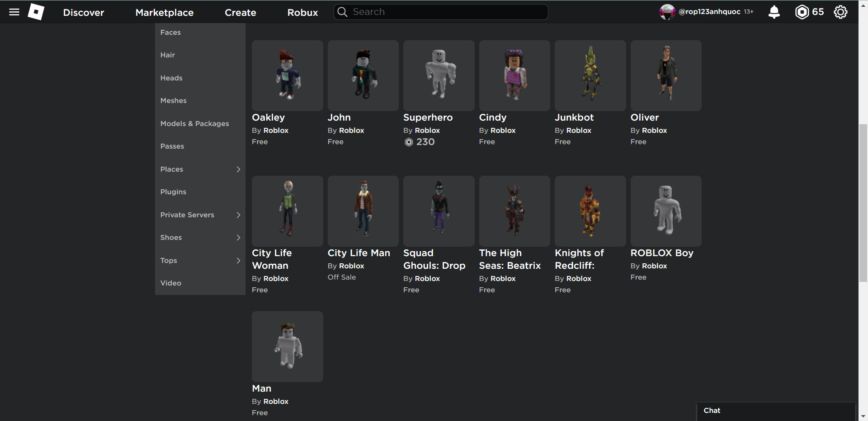Click the "Off Sale" label under City Life Man

click(342, 277)
